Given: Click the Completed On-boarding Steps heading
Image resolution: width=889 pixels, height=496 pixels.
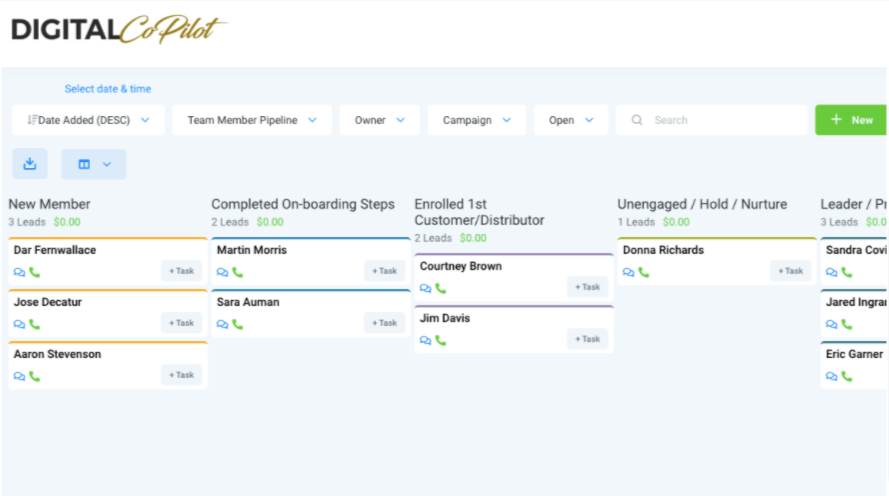Looking at the screenshot, I should point(303,204).
